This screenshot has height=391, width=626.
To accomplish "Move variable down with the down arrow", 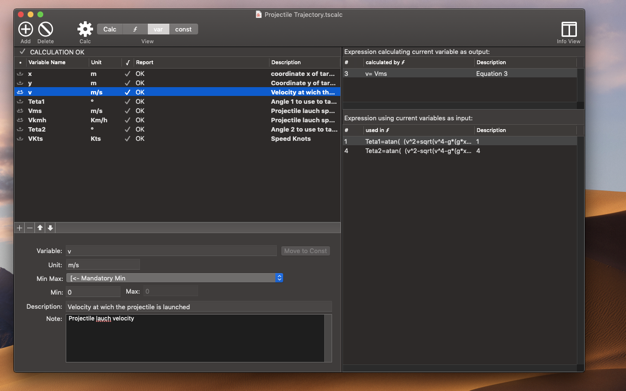I will [x=50, y=228].
